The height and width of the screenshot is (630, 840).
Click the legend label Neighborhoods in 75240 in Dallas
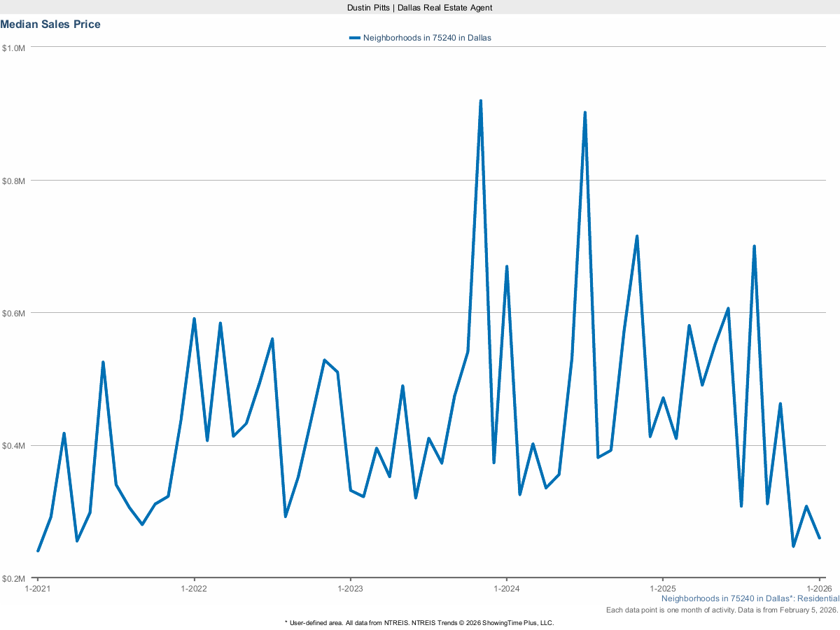pos(427,38)
